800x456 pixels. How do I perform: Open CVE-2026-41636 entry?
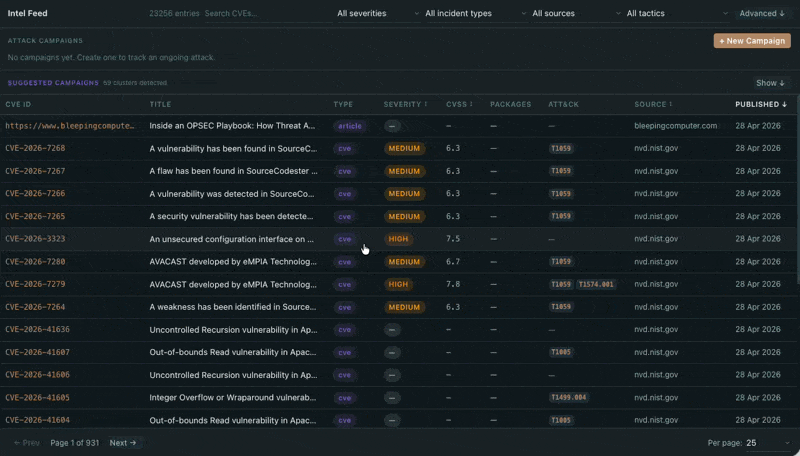(37, 330)
